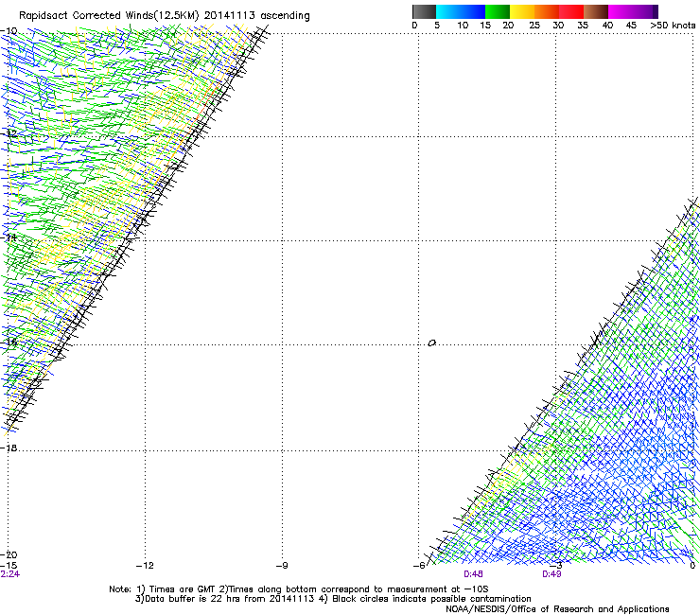
Task: Click the '35' label under the color scale
Action: click(x=583, y=26)
